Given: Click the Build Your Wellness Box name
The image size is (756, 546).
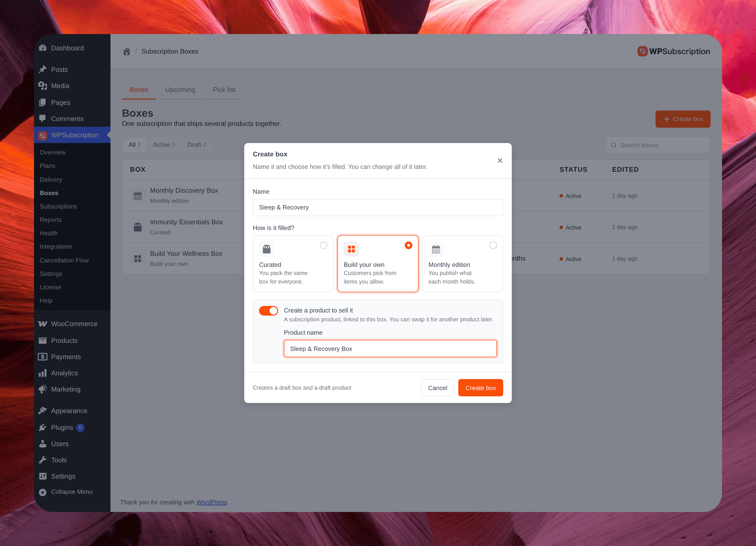Looking at the screenshot, I should click(x=186, y=253).
